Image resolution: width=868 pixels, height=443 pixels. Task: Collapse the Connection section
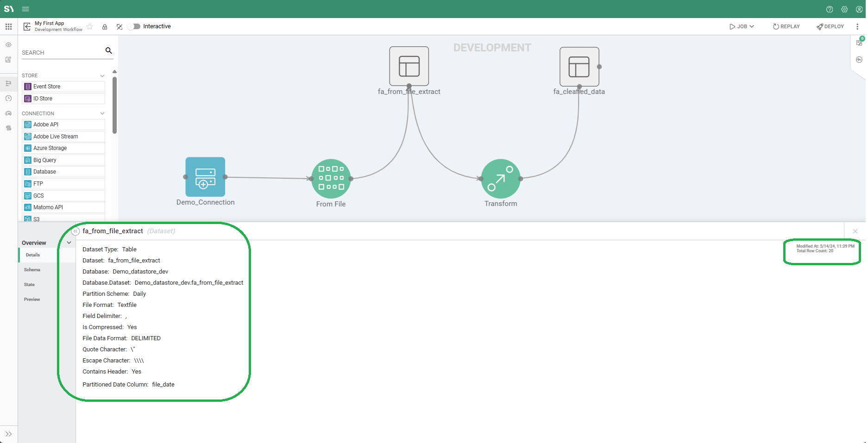tap(102, 113)
